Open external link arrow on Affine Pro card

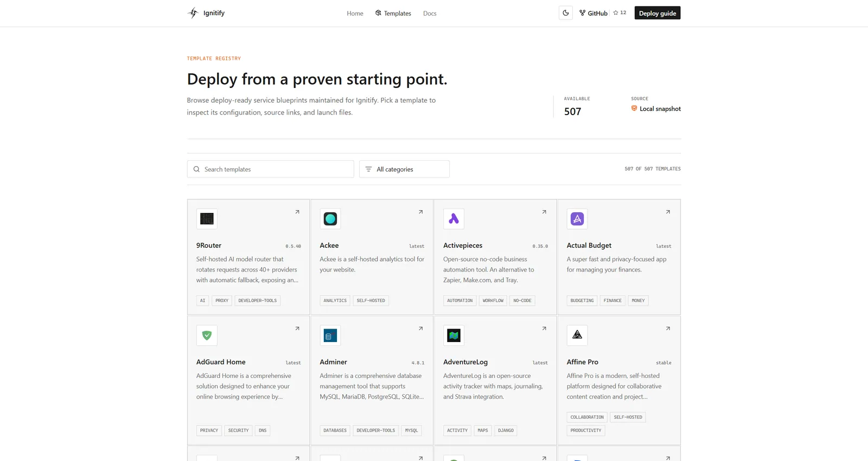pyautogui.click(x=668, y=329)
